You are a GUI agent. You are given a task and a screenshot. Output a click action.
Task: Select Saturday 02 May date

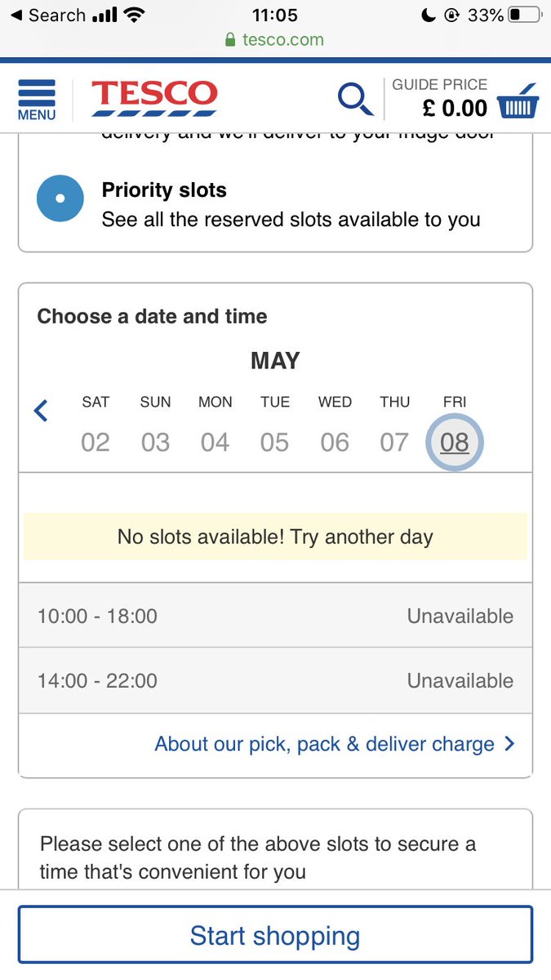point(96,442)
